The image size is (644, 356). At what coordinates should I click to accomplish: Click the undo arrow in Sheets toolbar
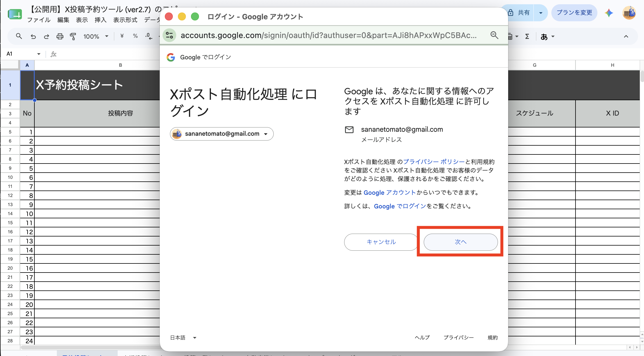pyautogui.click(x=33, y=36)
